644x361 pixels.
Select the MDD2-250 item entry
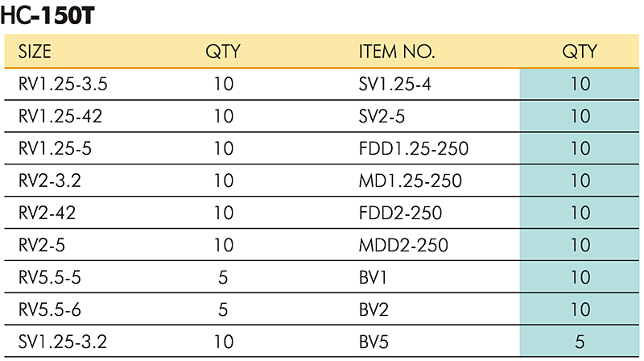(x=403, y=246)
